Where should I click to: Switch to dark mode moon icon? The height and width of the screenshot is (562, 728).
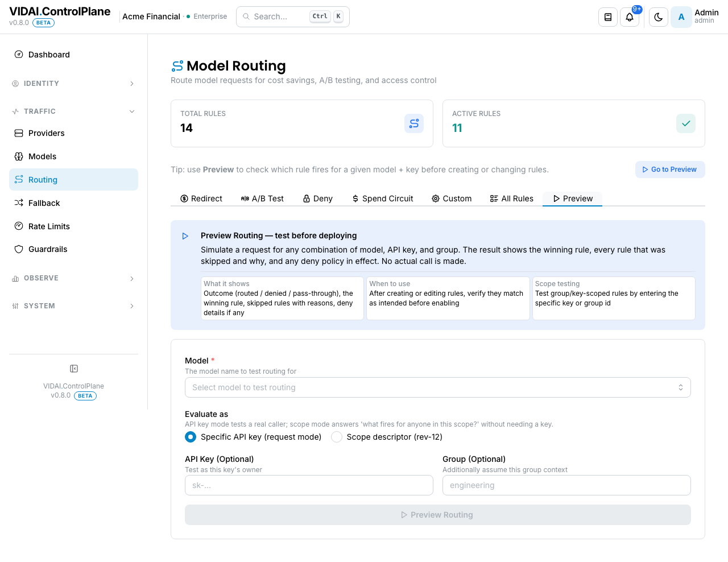(659, 17)
